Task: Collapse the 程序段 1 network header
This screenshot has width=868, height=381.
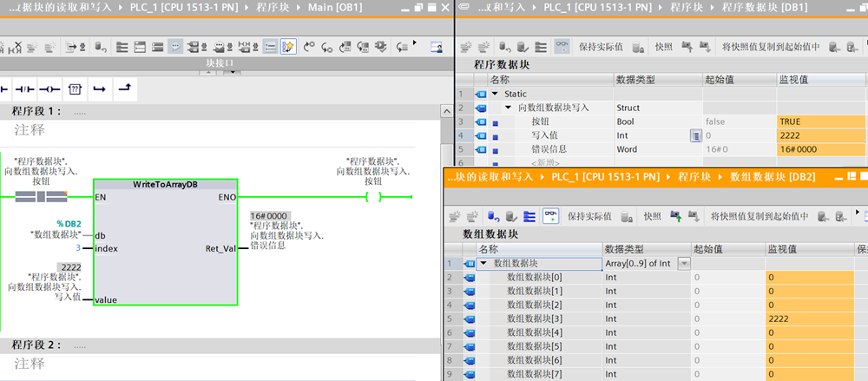Action: (4, 112)
